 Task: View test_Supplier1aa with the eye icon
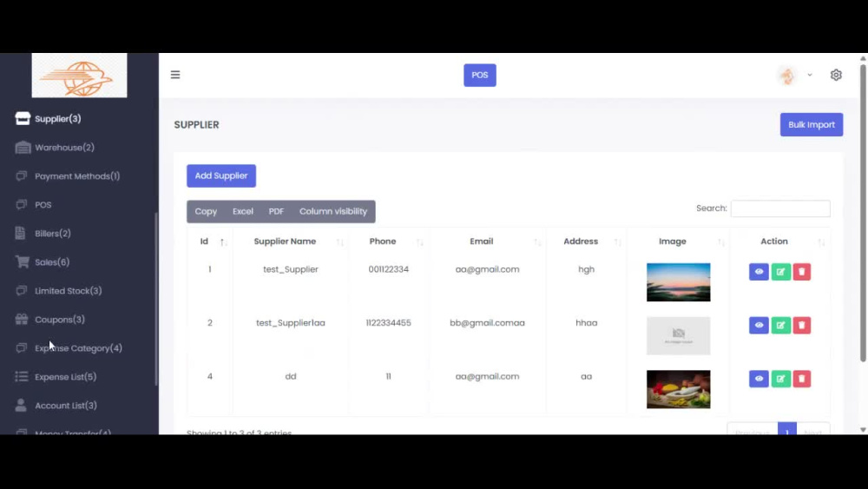pyautogui.click(x=759, y=325)
